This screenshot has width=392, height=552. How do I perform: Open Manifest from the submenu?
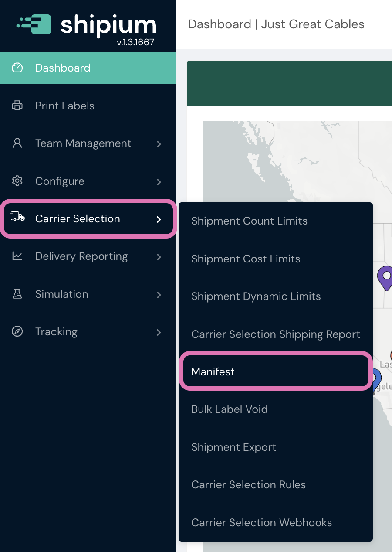[x=213, y=371]
